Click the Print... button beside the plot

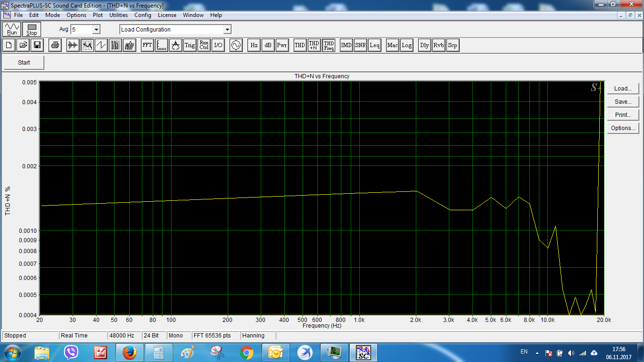pyautogui.click(x=623, y=115)
